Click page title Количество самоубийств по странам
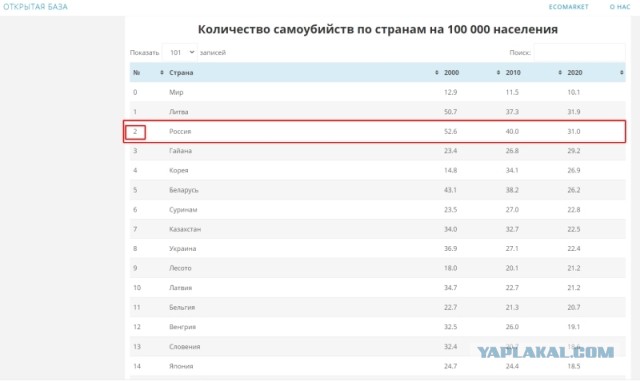Screen dimensions: 640x382 point(378,29)
